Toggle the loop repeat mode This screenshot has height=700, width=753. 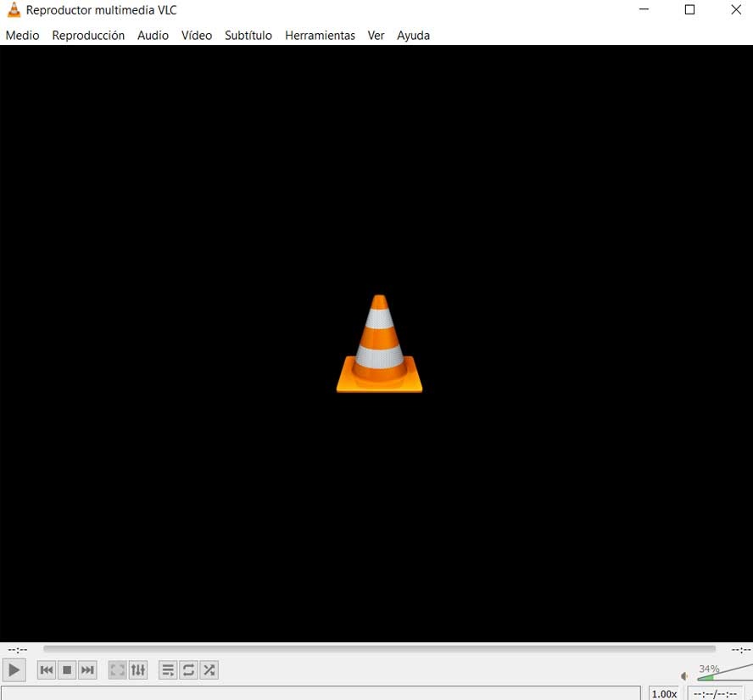point(188,669)
